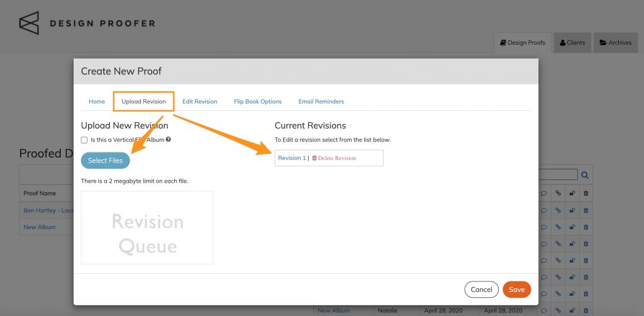Open comments for the Ben Hartley proof
The image size is (644, 316).
[544, 210]
